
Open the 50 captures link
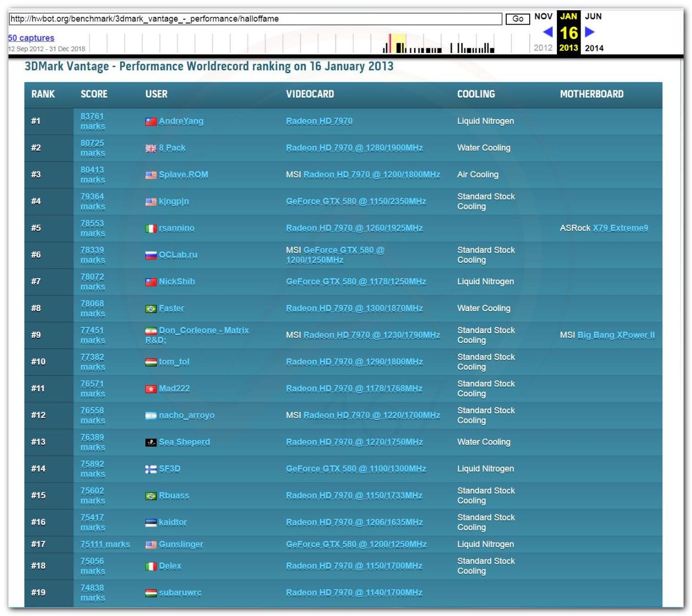tap(31, 38)
